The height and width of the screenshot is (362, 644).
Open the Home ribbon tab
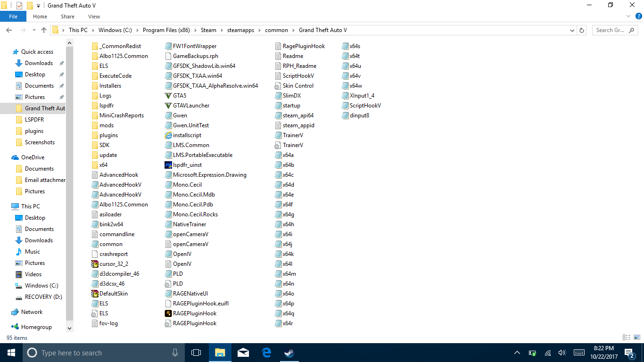coord(40,16)
